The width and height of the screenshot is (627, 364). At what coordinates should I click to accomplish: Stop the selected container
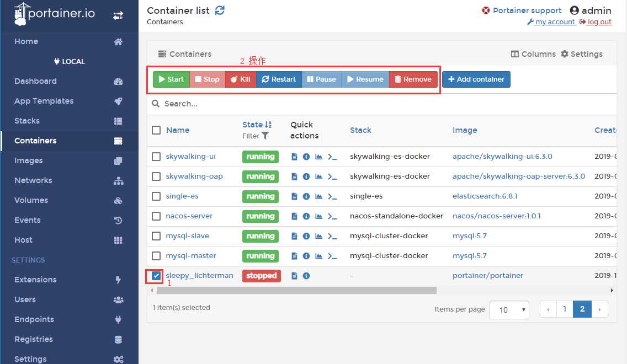click(208, 79)
